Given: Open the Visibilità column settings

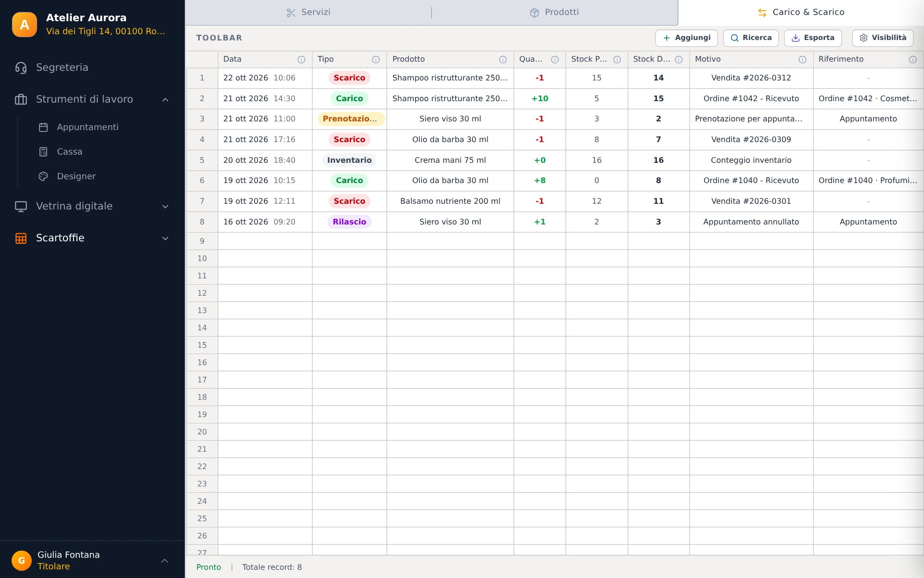Looking at the screenshot, I should 883,38.
